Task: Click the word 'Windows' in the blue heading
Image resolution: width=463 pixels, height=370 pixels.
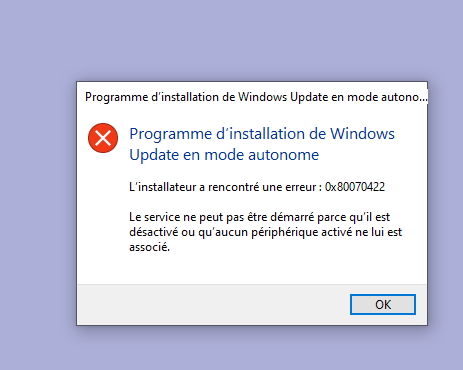Action: (x=362, y=134)
